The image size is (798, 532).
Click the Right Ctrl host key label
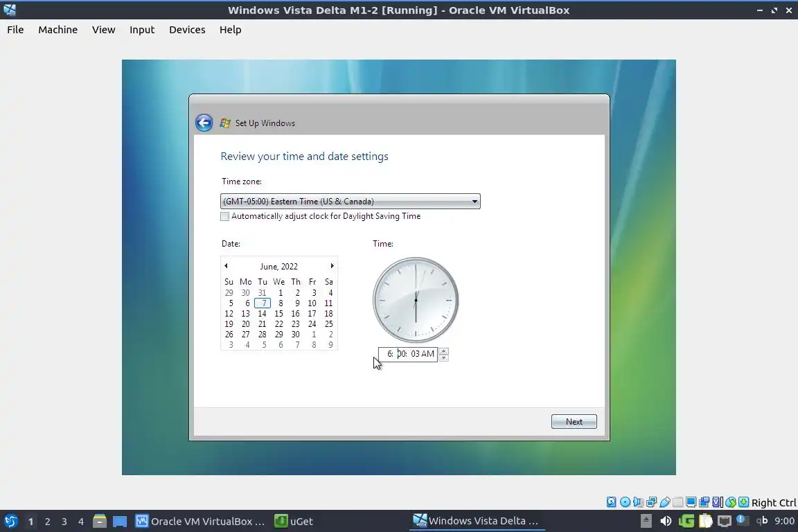click(774, 502)
